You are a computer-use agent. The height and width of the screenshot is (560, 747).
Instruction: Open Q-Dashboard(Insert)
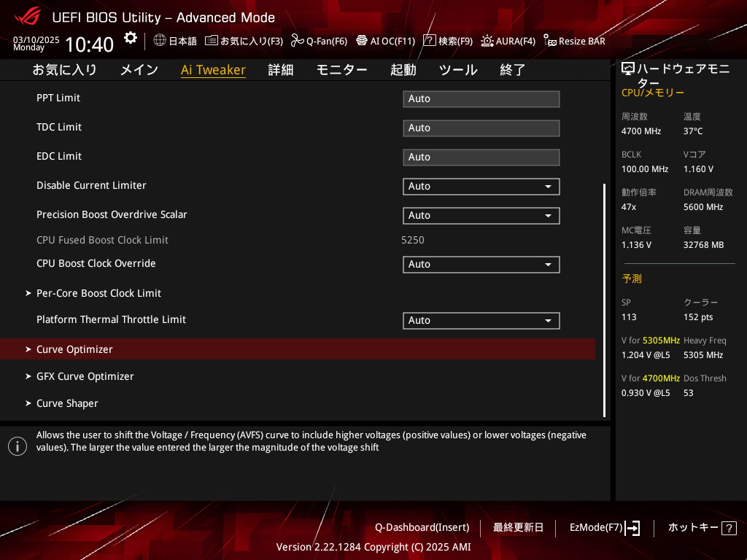422,528
